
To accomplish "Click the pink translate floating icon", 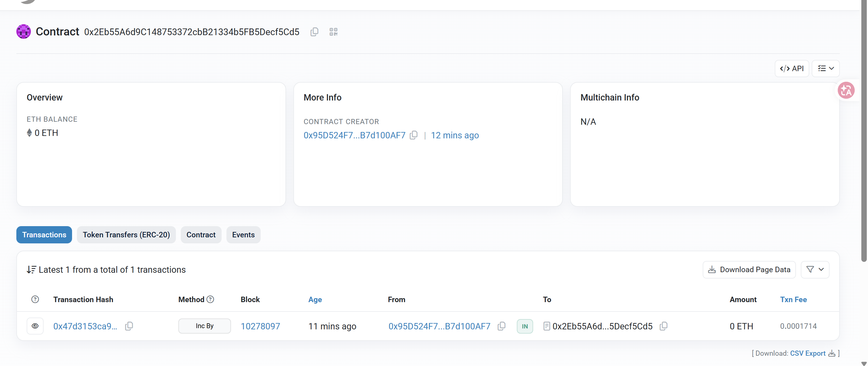I will click(846, 90).
